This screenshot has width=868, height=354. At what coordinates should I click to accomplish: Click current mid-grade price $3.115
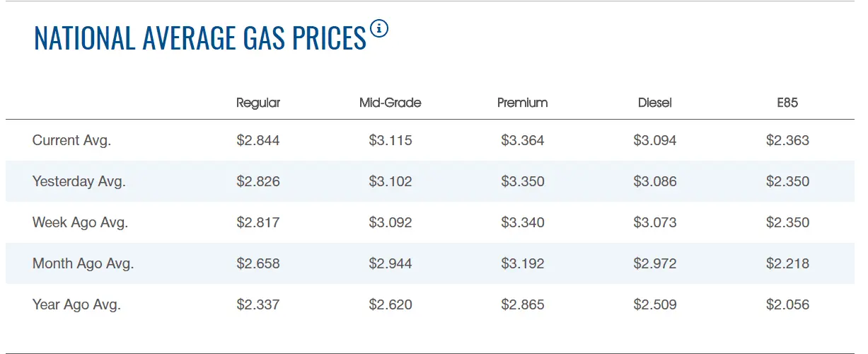[x=390, y=140]
